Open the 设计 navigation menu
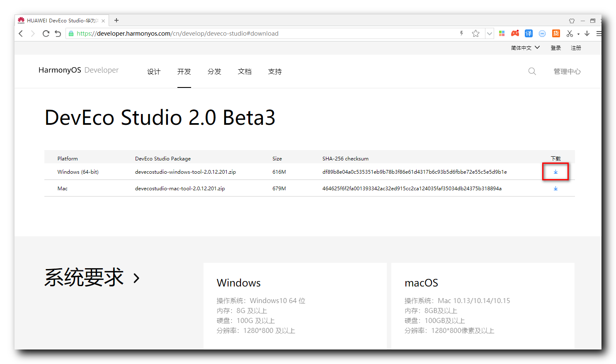616x364 pixels. pos(154,72)
